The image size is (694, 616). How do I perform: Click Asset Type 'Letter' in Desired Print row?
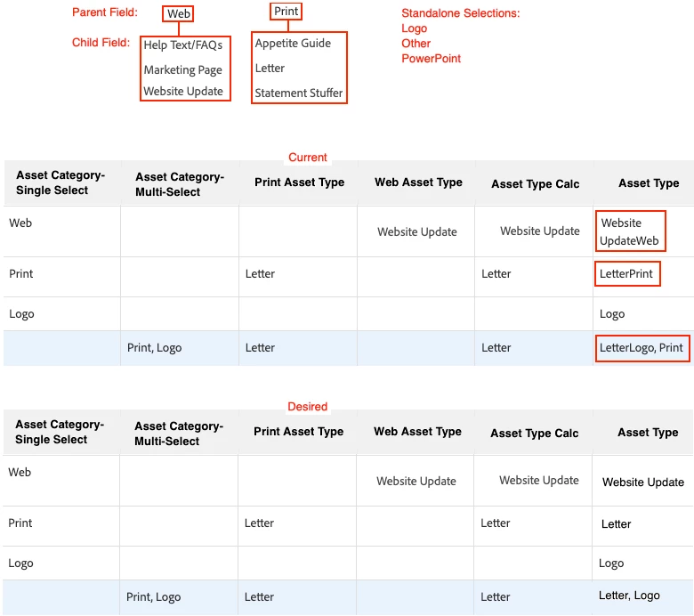(x=616, y=524)
